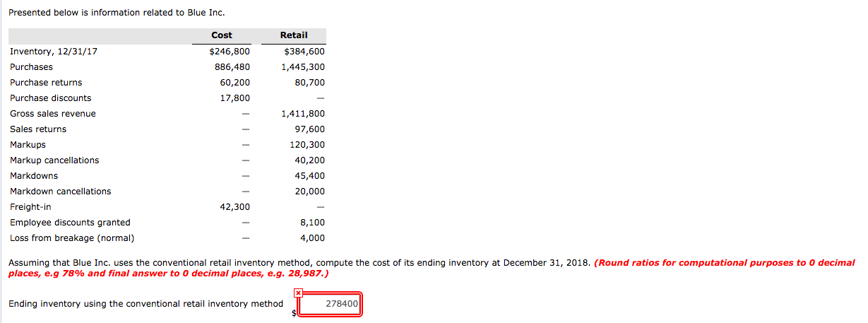Click the Gross sales revenue value 1,411,800
This screenshot has height=323, width=868.
[x=303, y=114]
